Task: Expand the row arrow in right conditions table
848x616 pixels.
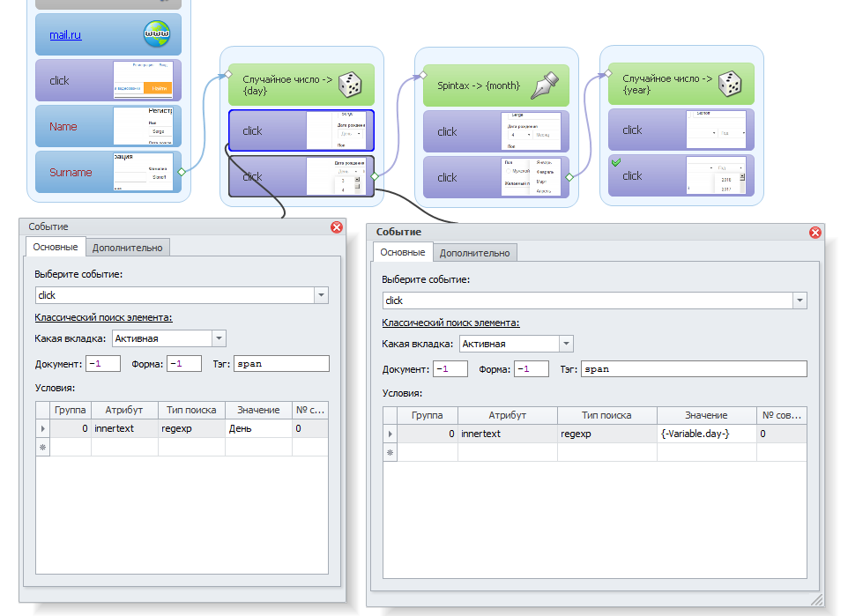Action: tap(390, 434)
